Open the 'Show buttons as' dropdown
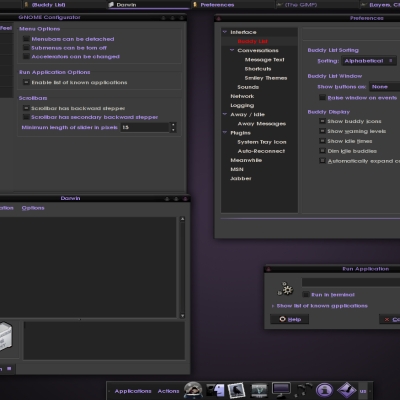 pos(385,87)
